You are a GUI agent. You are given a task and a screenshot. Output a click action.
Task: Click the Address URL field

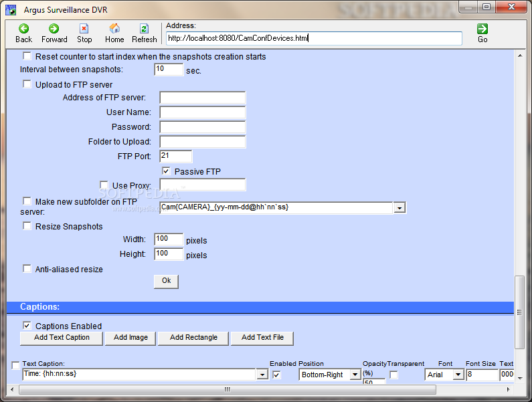point(314,38)
